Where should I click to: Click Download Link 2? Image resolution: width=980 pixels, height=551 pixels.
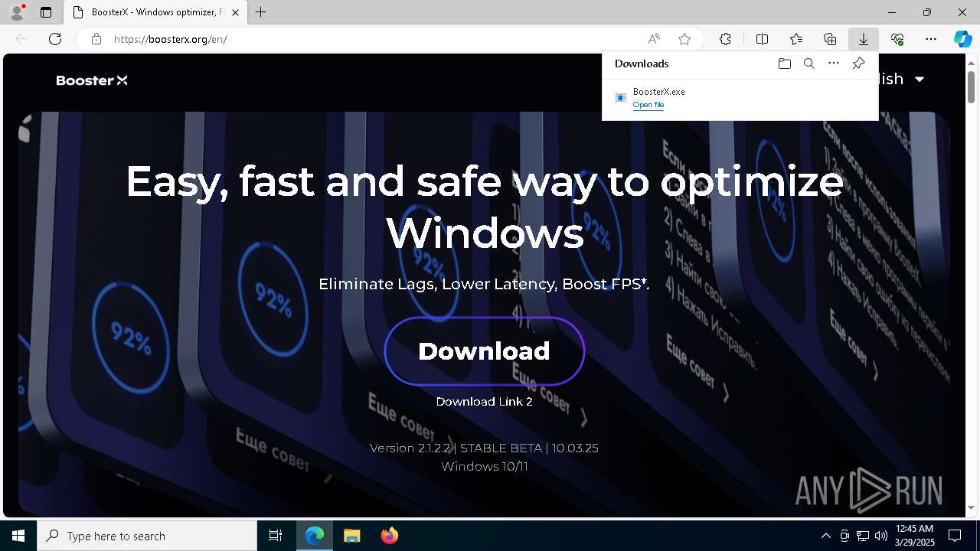484,402
